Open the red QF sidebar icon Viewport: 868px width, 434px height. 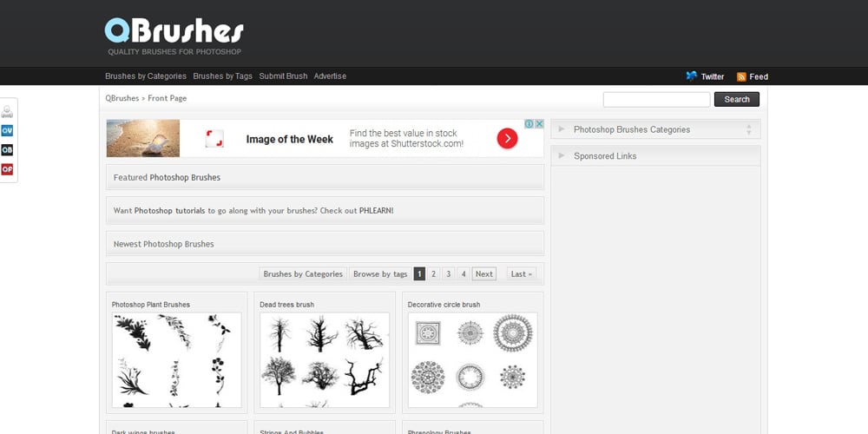(x=7, y=169)
